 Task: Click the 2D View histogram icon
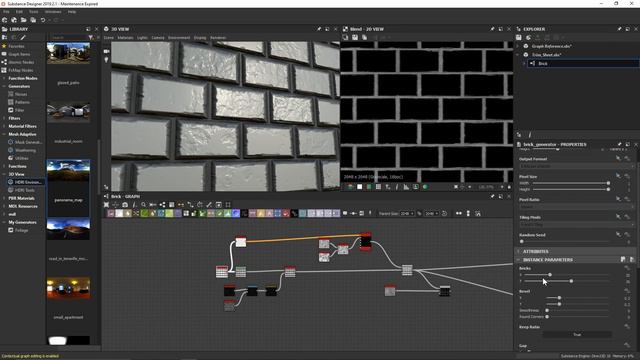(x=406, y=187)
